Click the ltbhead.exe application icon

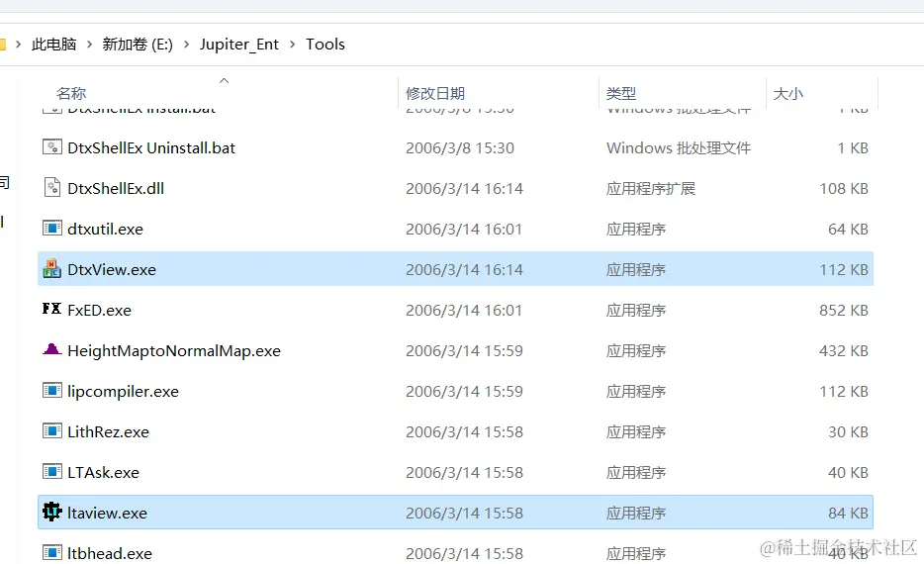click(51, 553)
